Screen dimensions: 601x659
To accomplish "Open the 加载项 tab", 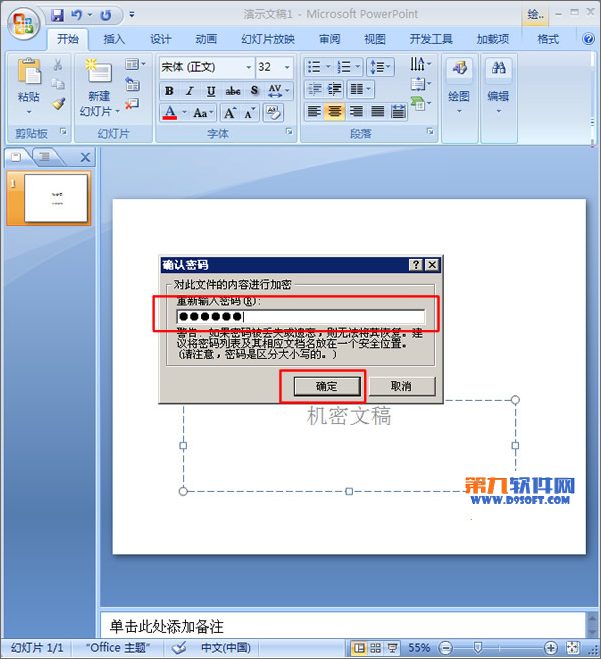I will 493,40.
